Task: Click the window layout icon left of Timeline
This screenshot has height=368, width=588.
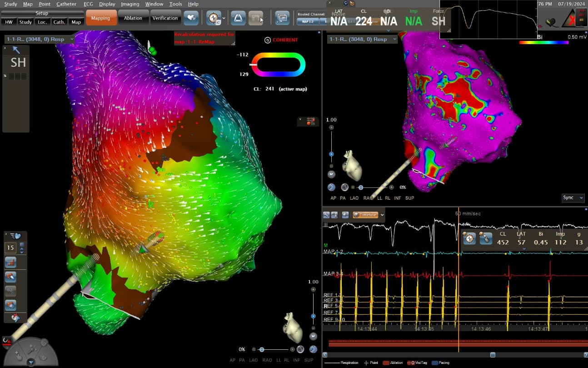Action: 345,215
